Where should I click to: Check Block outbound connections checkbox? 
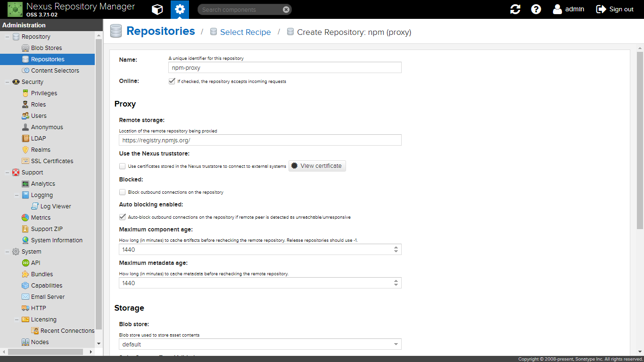[123, 192]
